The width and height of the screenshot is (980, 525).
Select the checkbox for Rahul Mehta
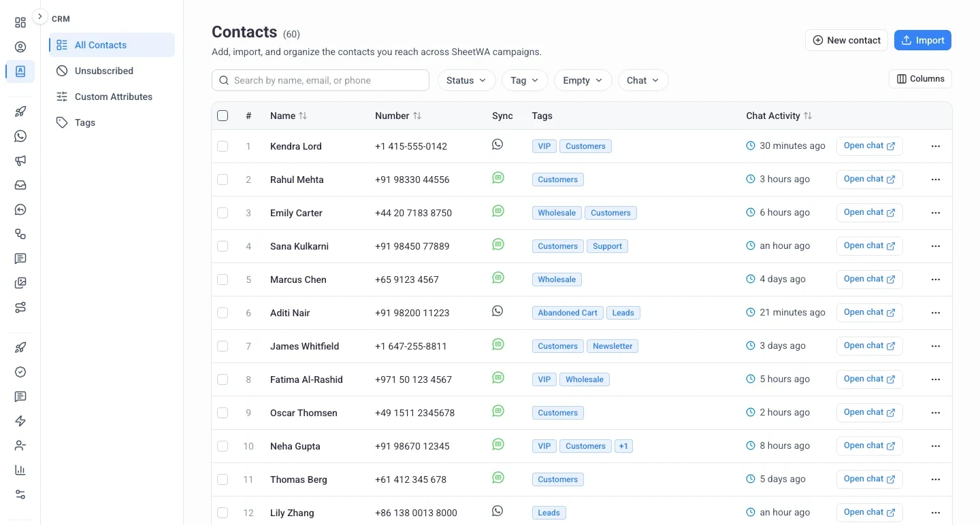pyautogui.click(x=223, y=180)
